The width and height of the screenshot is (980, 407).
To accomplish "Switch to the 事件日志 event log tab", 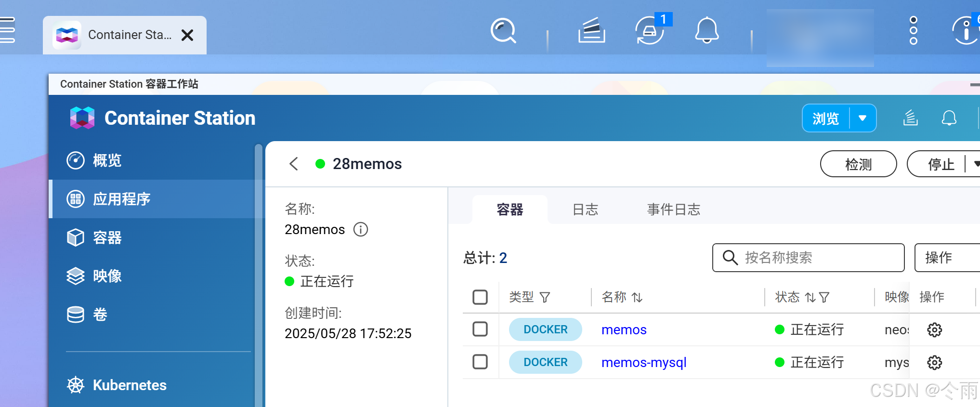I will coord(673,210).
